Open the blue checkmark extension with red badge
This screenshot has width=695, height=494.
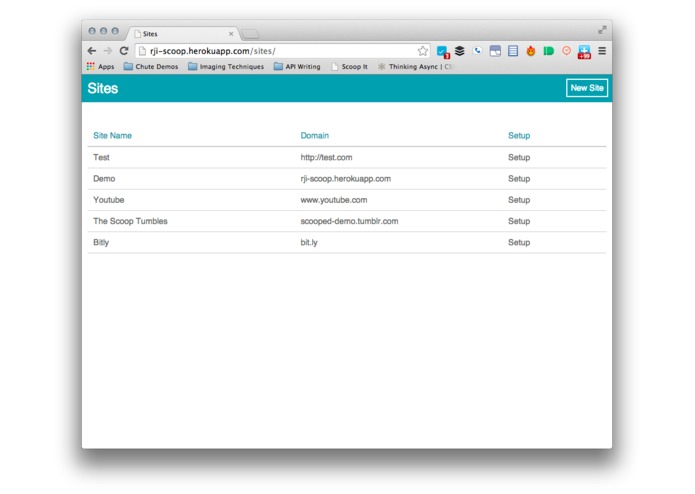[x=442, y=52]
